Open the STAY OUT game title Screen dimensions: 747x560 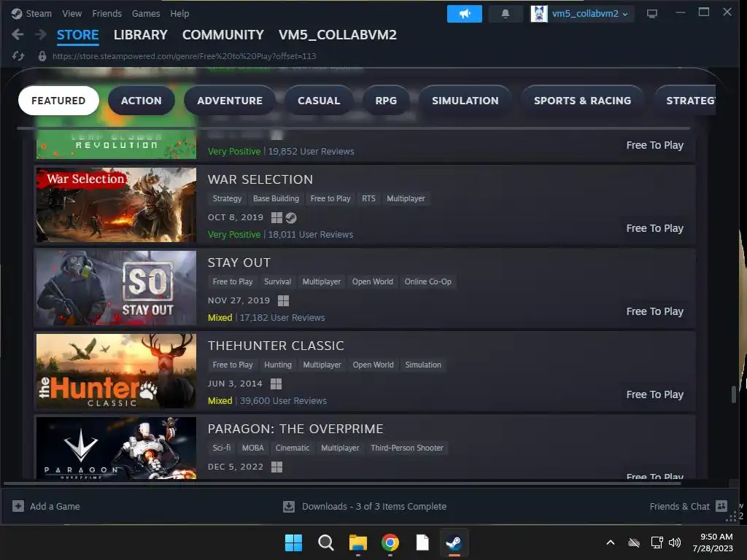coord(239,262)
